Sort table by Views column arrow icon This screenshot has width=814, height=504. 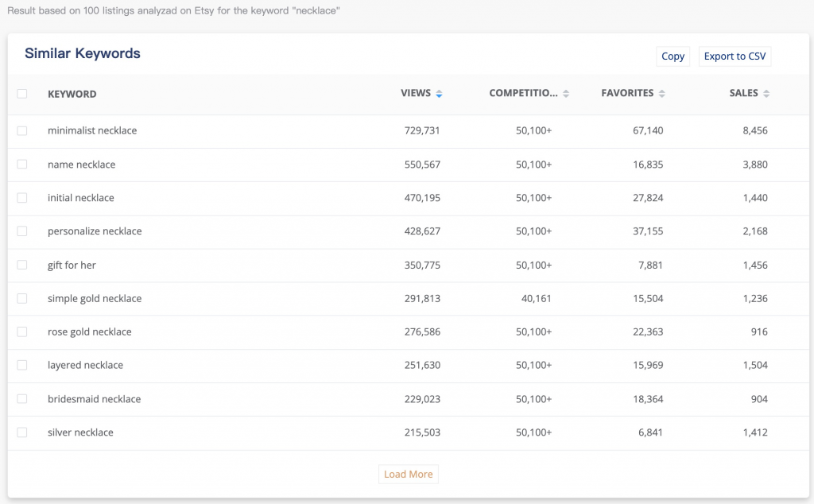pos(439,94)
